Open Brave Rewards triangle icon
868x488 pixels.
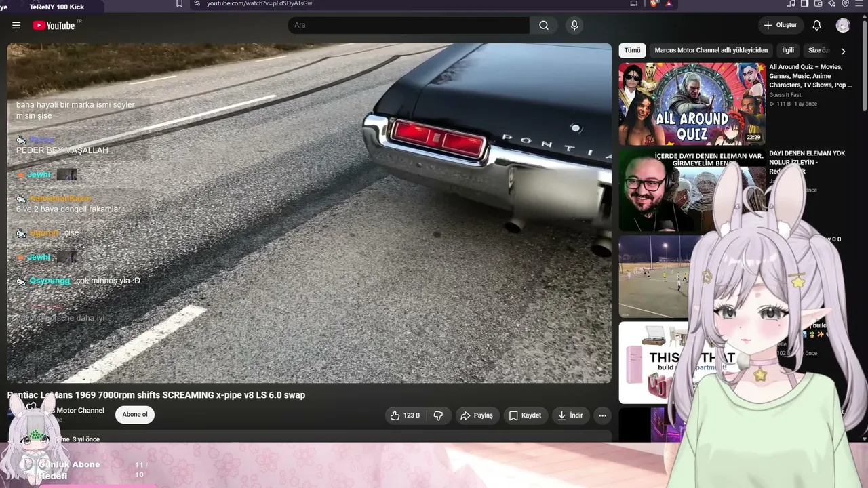pos(669,3)
